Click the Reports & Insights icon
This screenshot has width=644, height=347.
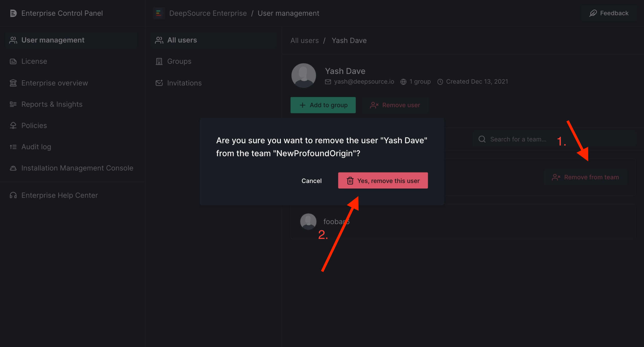[x=13, y=104]
